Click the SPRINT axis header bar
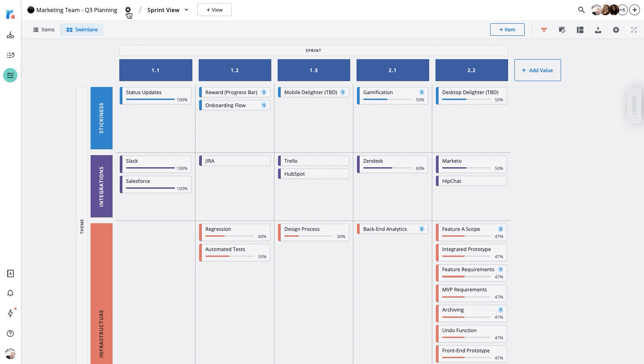Image resolution: width=644 pixels, height=364 pixels. coord(313,51)
